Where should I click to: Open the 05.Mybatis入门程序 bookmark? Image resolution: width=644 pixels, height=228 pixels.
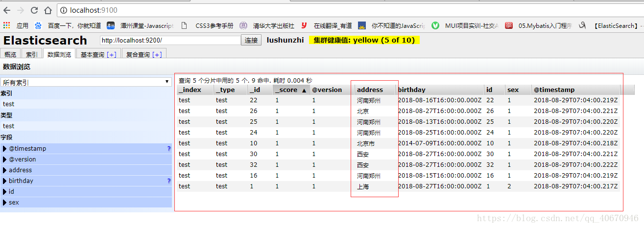coord(538,25)
